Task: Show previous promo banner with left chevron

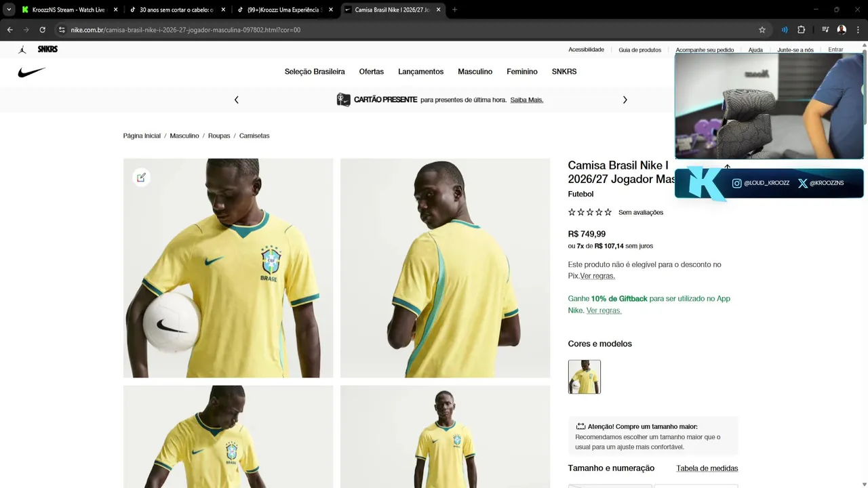Action: 236,100
